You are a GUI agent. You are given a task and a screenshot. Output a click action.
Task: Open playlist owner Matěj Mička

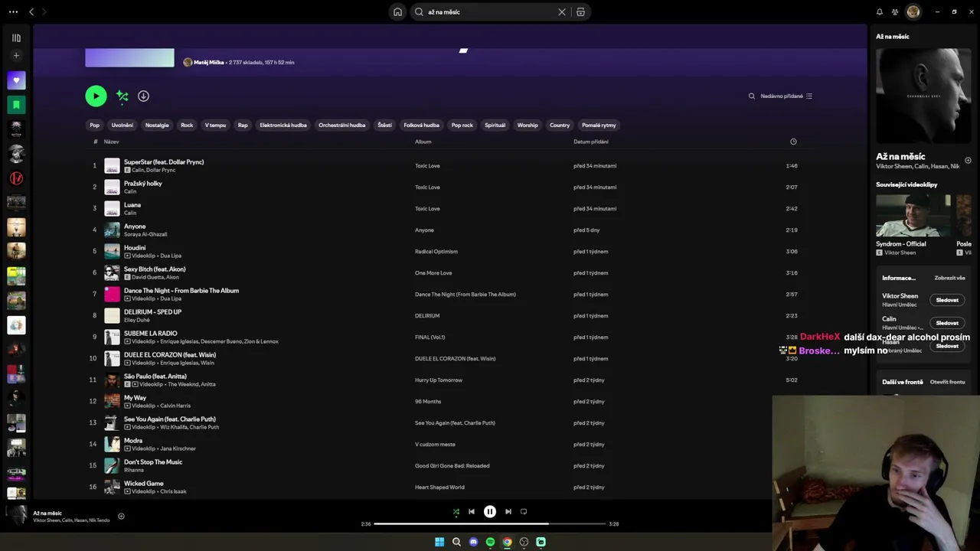coord(209,62)
